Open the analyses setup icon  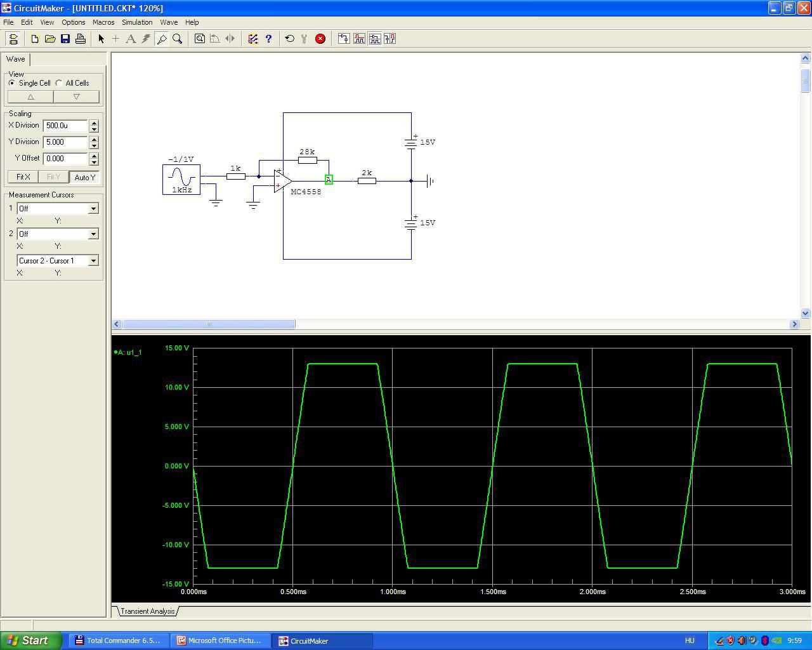(x=253, y=39)
